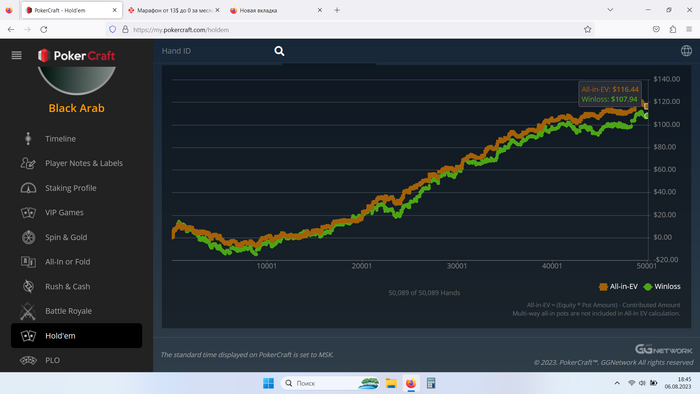
Task: Click the player avatar image
Action: (76, 80)
